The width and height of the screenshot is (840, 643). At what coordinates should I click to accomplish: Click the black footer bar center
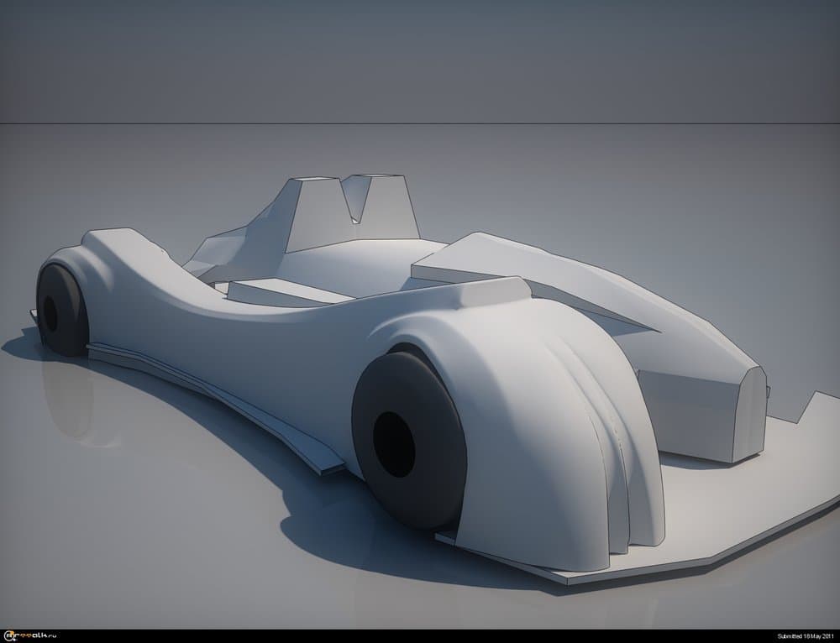(420, 635)
